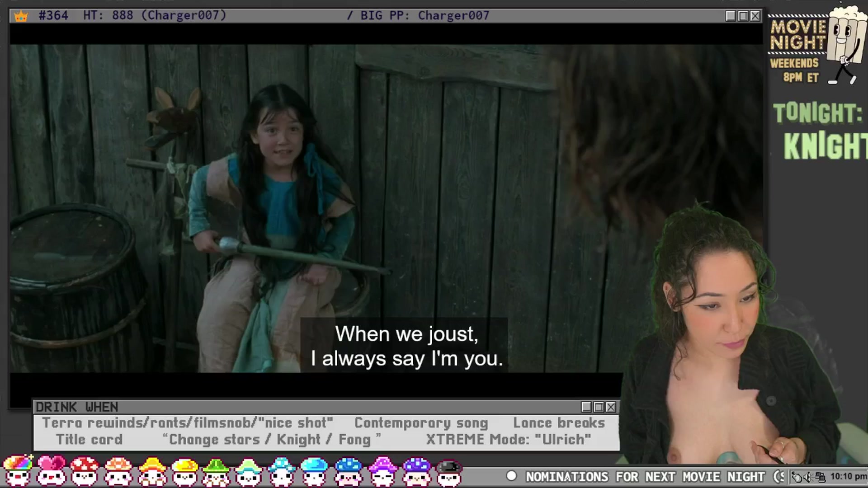Click the pink heart mushroom icon

coord(51,470)
